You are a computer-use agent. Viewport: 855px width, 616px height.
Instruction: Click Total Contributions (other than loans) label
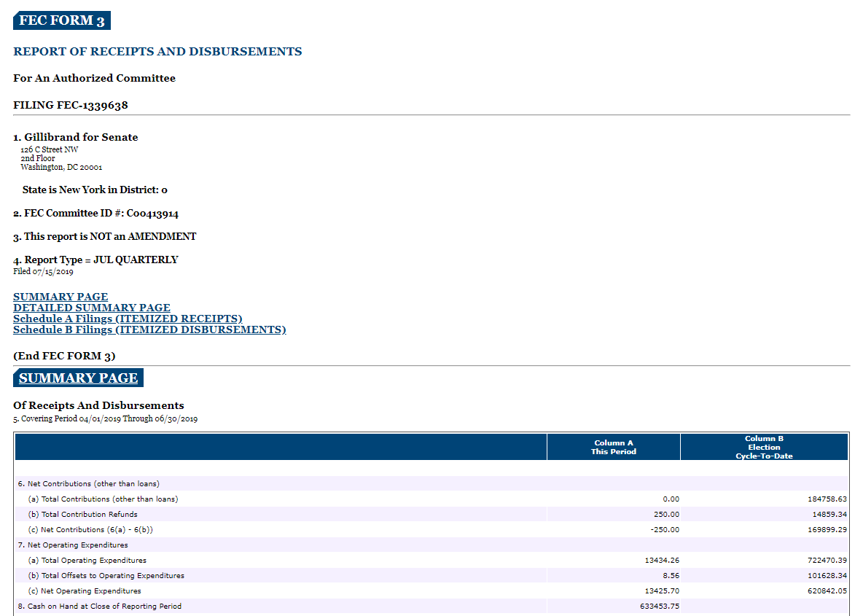coord(103,499)
